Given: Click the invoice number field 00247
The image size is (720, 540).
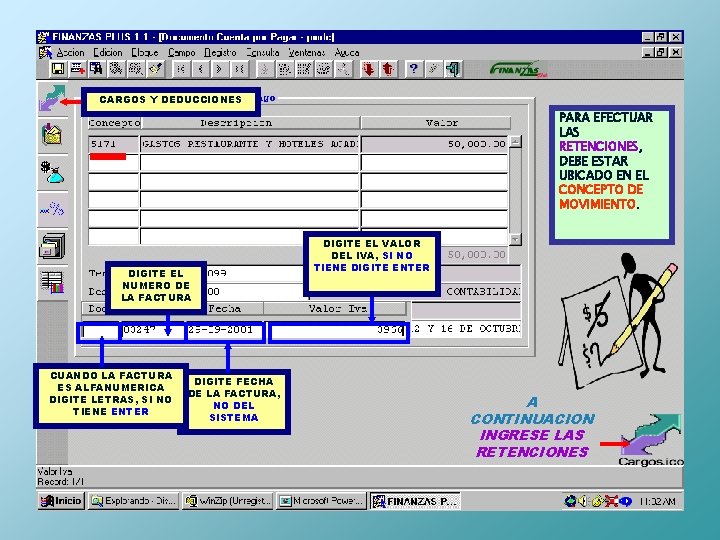Looking at the screenshot, I should (x=152, y=331).
